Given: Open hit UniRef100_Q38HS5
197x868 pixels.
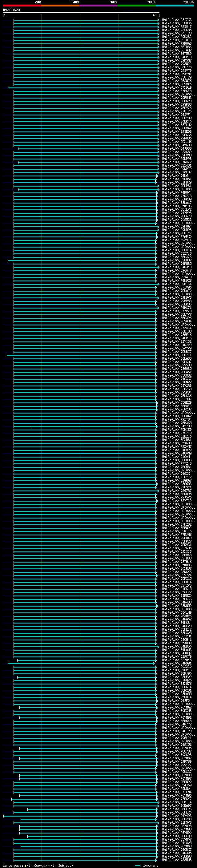Looking at the screenshot, I should click(x=176, y=23).
